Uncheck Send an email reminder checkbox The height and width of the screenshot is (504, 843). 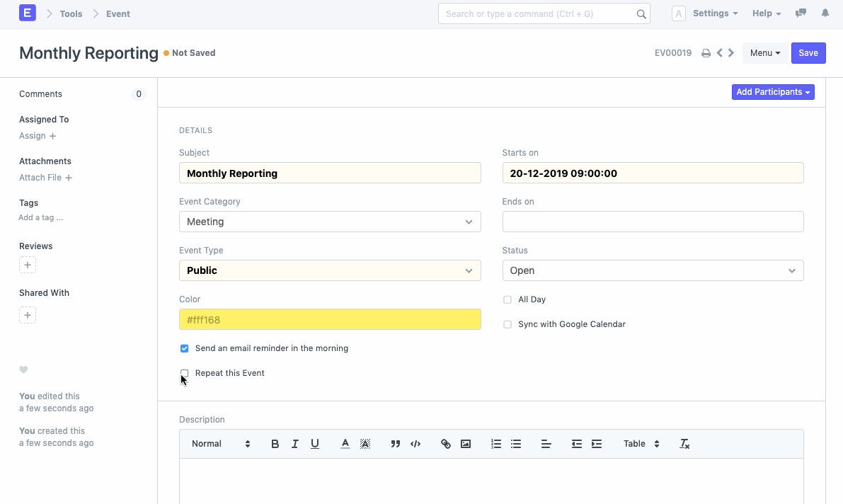(185, 348)
